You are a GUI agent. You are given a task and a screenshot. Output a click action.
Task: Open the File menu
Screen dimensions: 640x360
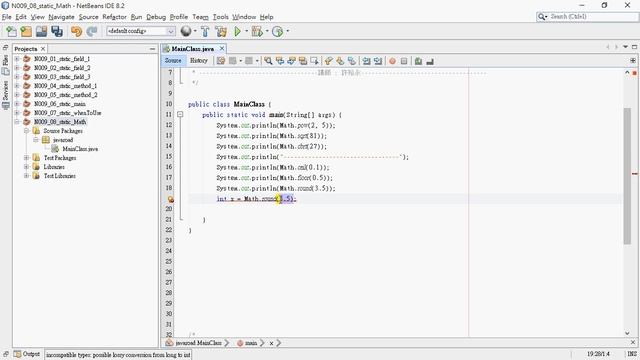(x=7, y=17)
